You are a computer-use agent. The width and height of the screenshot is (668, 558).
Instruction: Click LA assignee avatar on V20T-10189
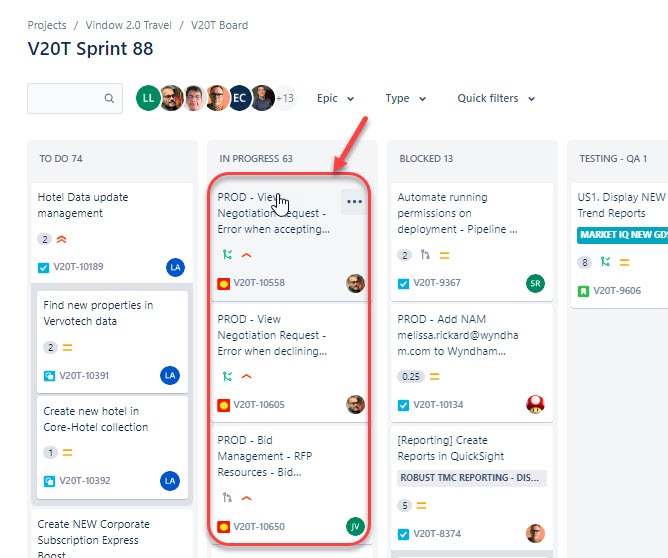click(175, 267)
